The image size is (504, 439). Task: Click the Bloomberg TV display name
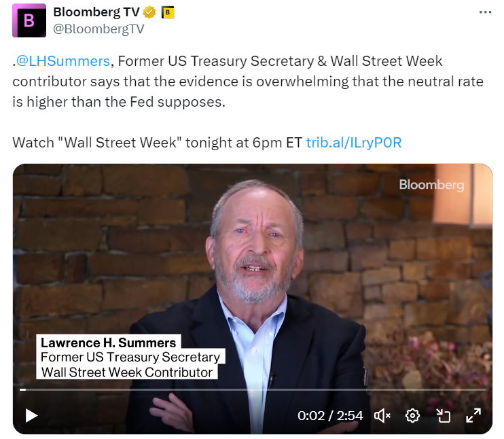(x=96, y=12)
